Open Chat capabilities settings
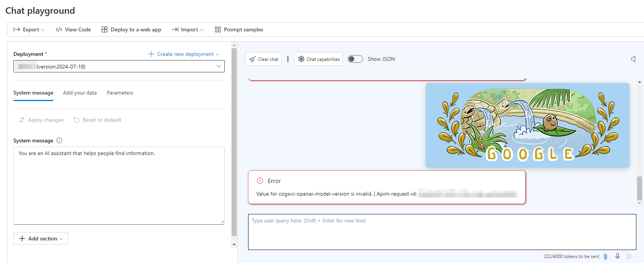 point(319,59)
